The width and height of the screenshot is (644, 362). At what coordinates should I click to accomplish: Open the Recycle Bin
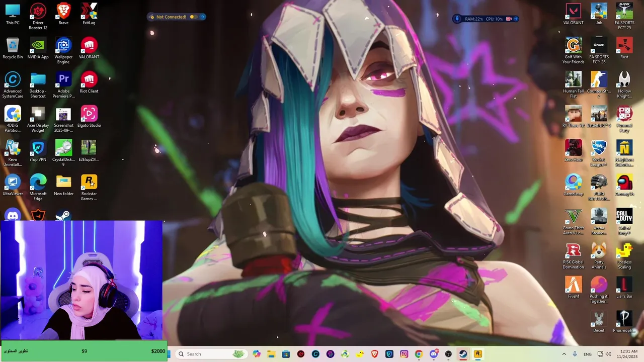pyautogui.click(x=13, y=48)
